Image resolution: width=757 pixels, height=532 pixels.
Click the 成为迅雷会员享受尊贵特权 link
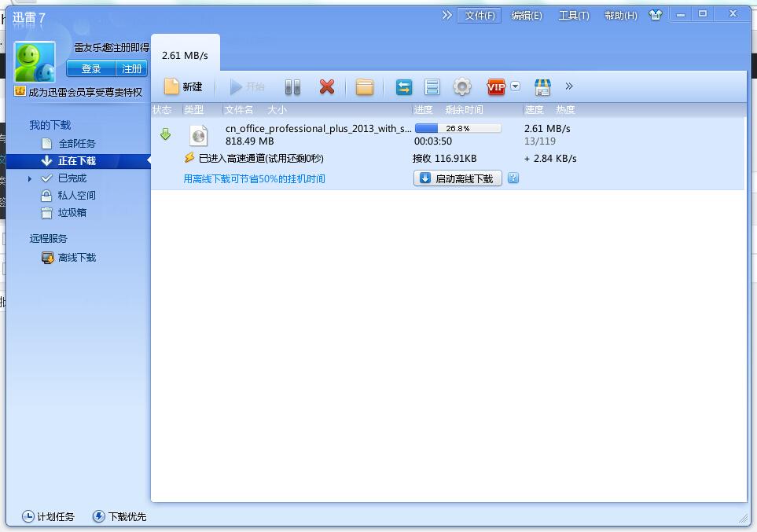tap(86, 92)
